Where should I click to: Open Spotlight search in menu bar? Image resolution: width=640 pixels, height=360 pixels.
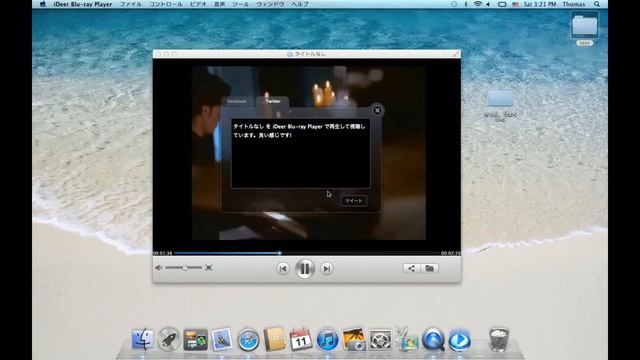click(x=597, y=4)
